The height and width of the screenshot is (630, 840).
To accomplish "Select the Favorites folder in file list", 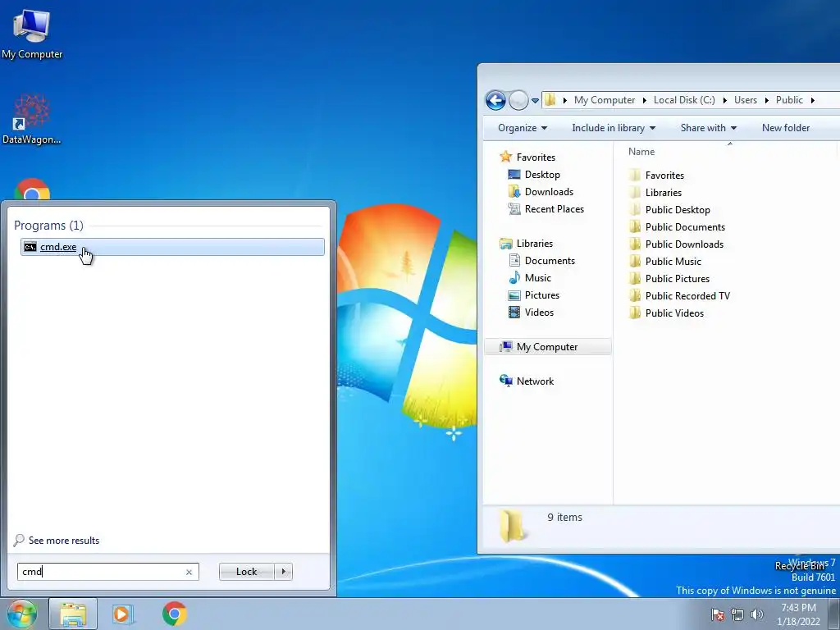I will click(656, 176).
